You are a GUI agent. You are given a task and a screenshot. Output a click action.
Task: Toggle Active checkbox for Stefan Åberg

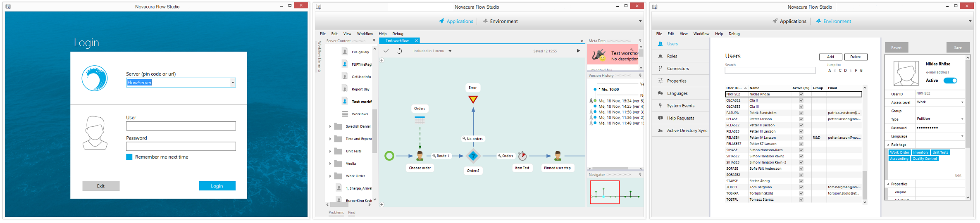801,181
